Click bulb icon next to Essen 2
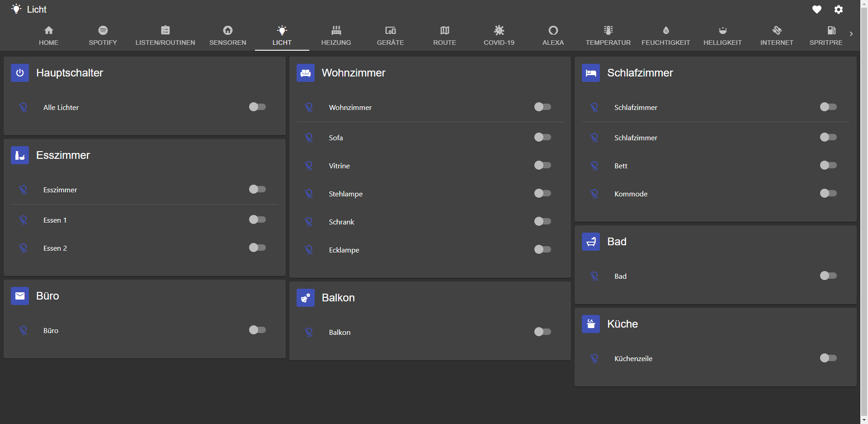 [24, 248]
